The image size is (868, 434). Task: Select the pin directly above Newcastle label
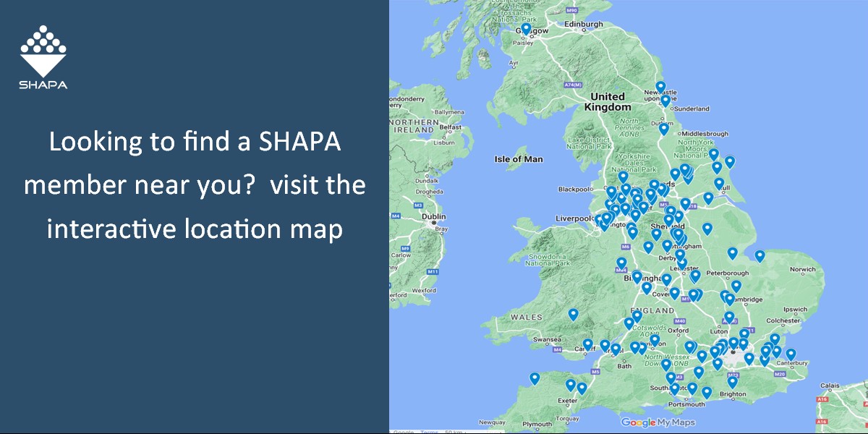coord(660,87)
